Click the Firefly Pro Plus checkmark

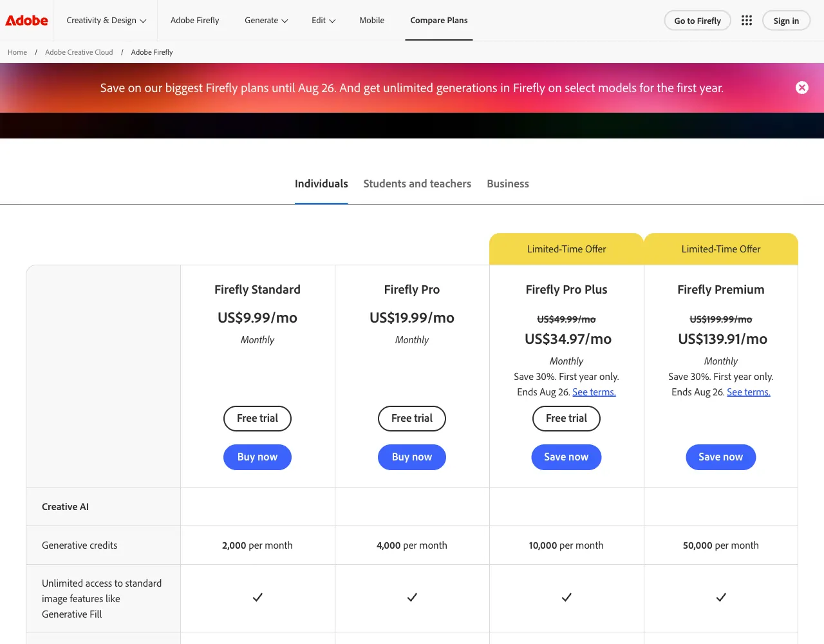(x=566, y=598)
